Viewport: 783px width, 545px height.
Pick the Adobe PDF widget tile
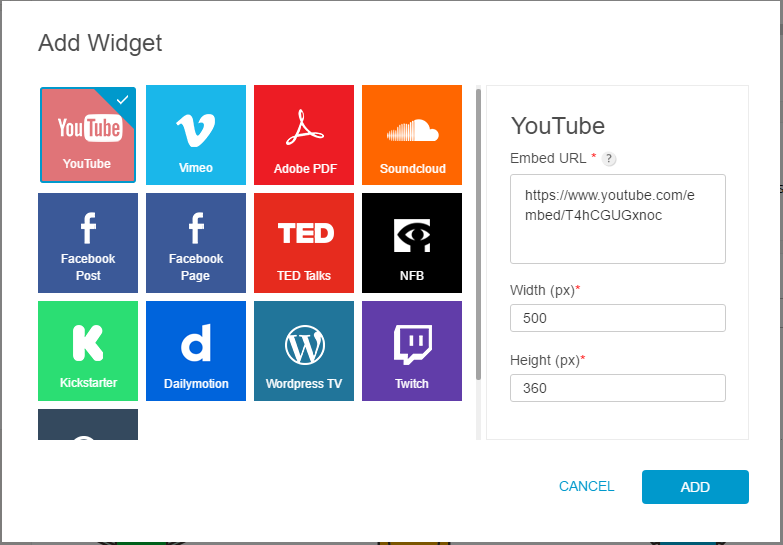pos(304,135)
